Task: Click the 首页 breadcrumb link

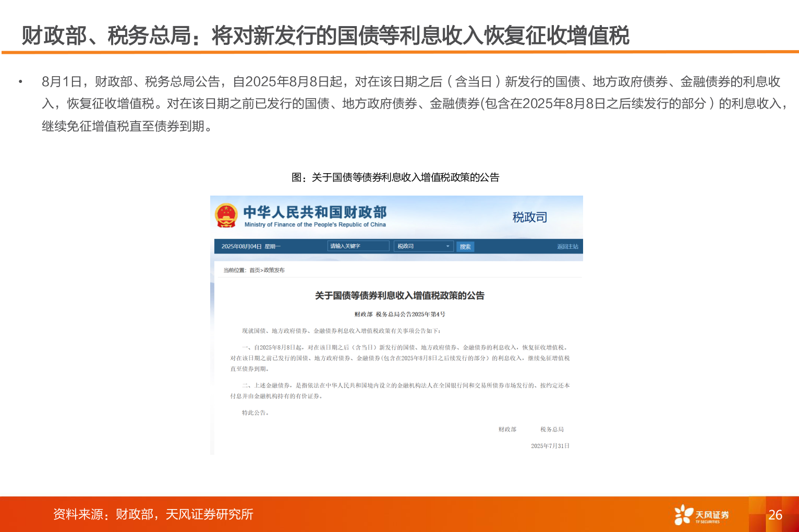Action: [255, 270]
